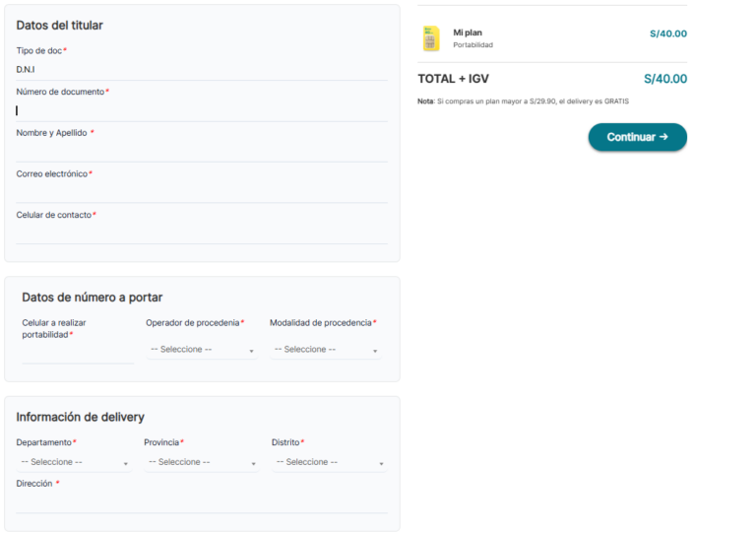
Task: Open the Tipo de doc D.N.I selector
Action: click(201, 70)
